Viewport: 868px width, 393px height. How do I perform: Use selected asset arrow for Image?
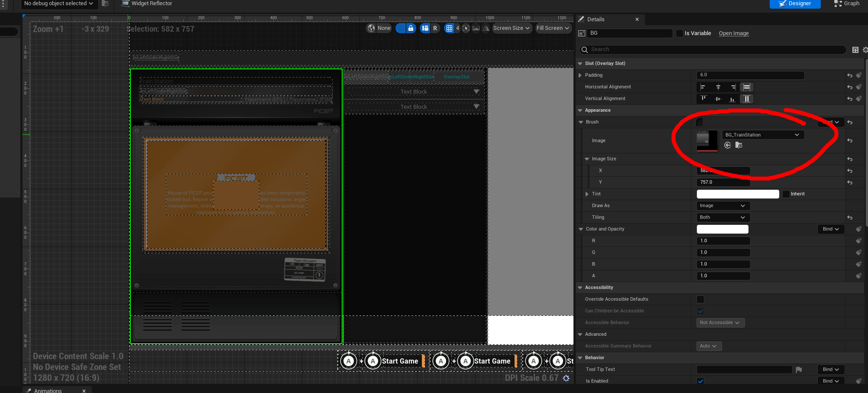[x=728, y=145]
